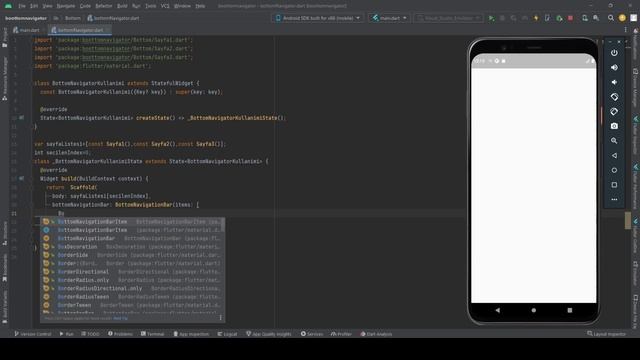Image resolution: width=640 pixels, height=360 pixels.
Task: Tap the phone's on-screen home button
Action: click(x=533, y=310)
